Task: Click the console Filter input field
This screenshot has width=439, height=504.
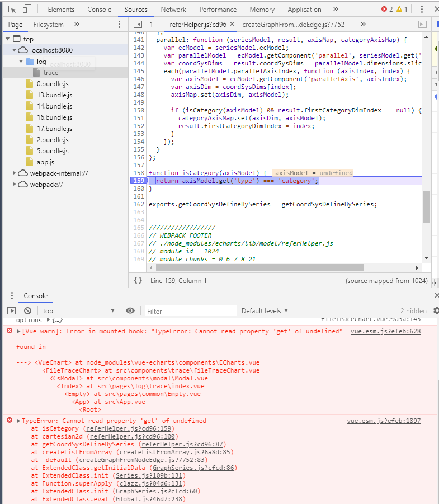Action: coord(190,311)
